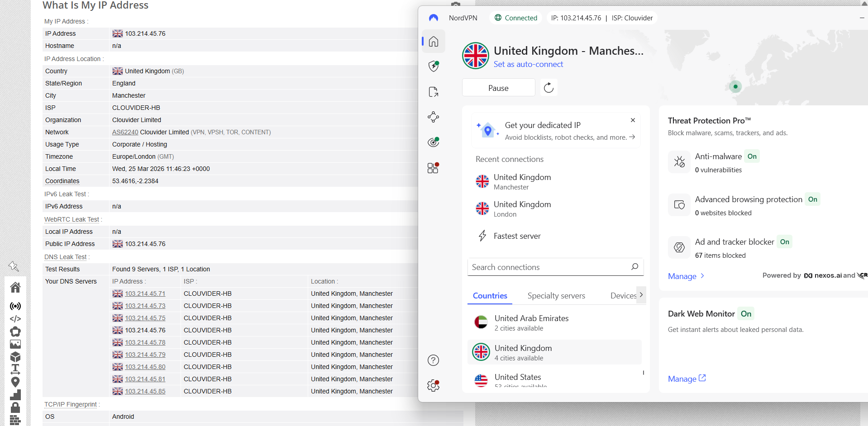868x426 pixels.
Task: Open the extras grid icon with red notification dot
Action: [x=433, y=168]
